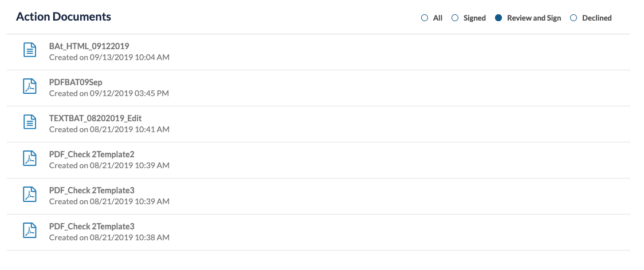Click the 'Created on 09/12/2019 03:45 PM' text
Viewport: 644px width, 270px height.
pos(109,94)
